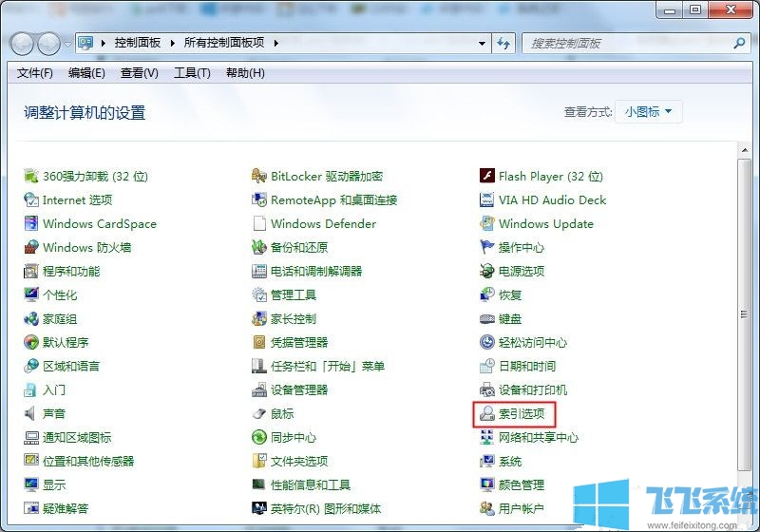Click the Windows Update icon
This screenshot has width=760, height=532.
tap(487, 223)
